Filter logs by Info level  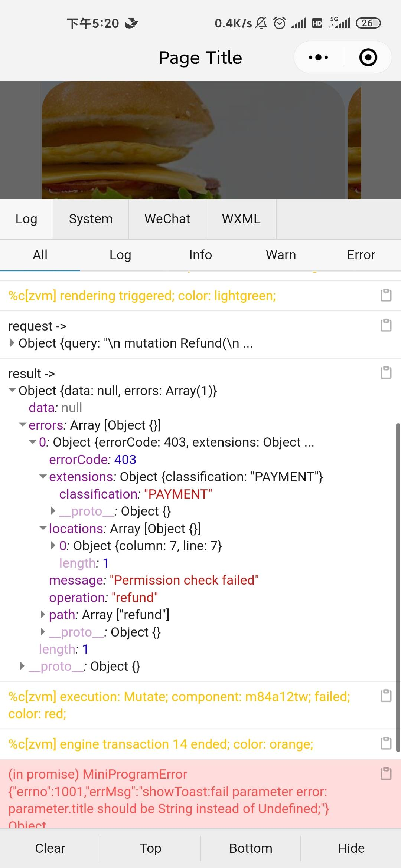coord(200,255)
